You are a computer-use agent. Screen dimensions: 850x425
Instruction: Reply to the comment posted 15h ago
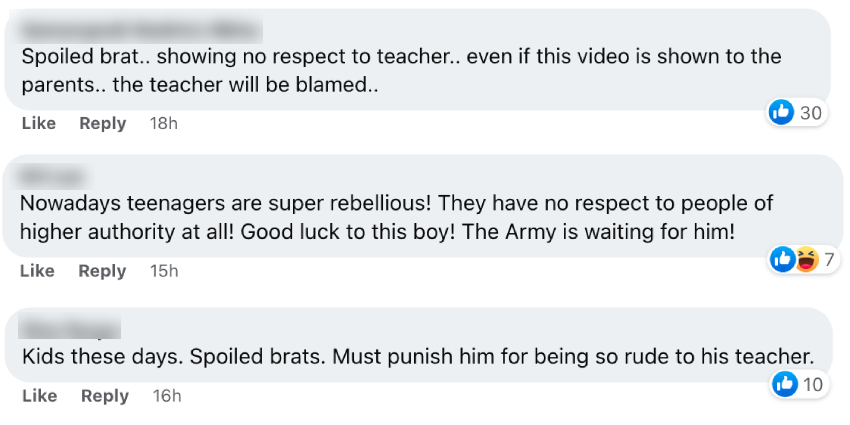click(x=102, y=271)
